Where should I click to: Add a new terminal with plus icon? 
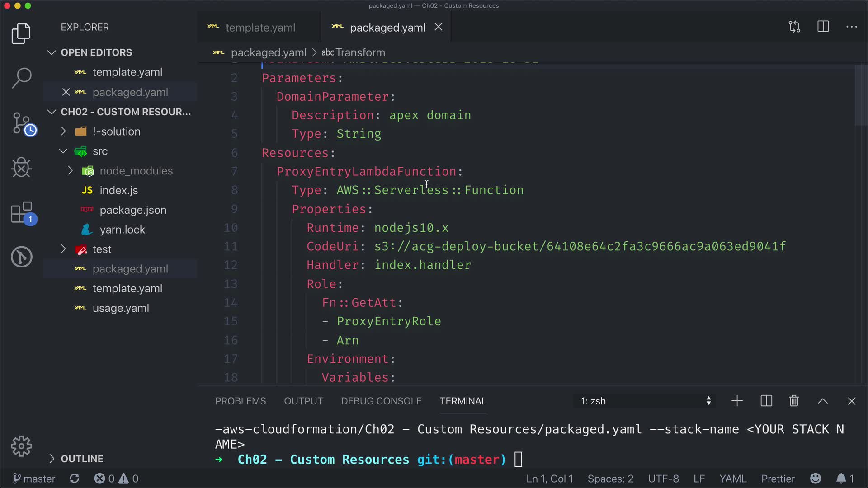(737, 401)
